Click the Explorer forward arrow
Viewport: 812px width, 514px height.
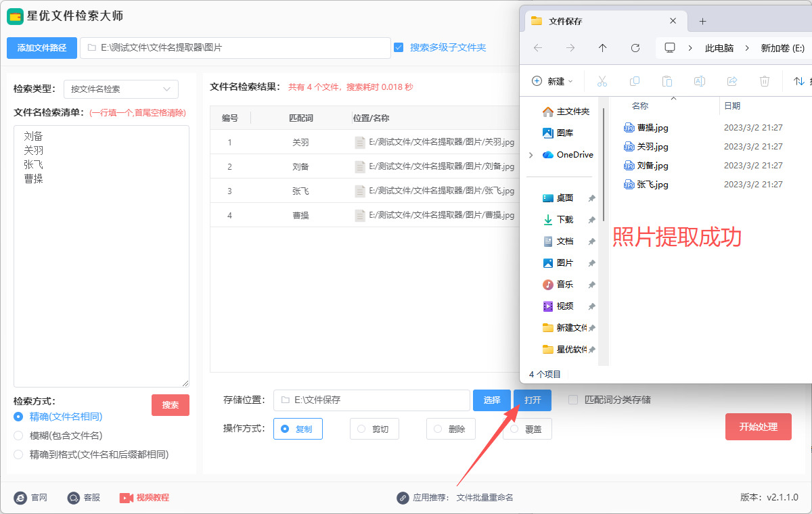(x=570, y=48)
